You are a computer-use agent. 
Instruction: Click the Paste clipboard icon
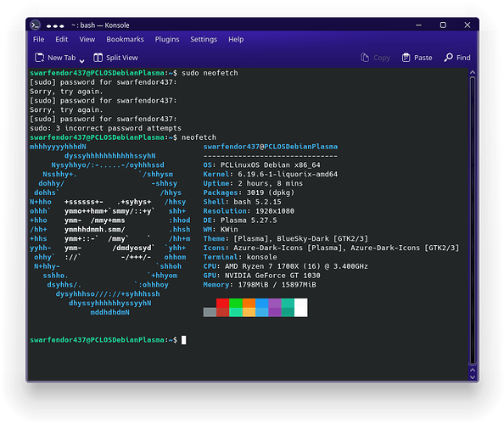(x=406, y=58)
